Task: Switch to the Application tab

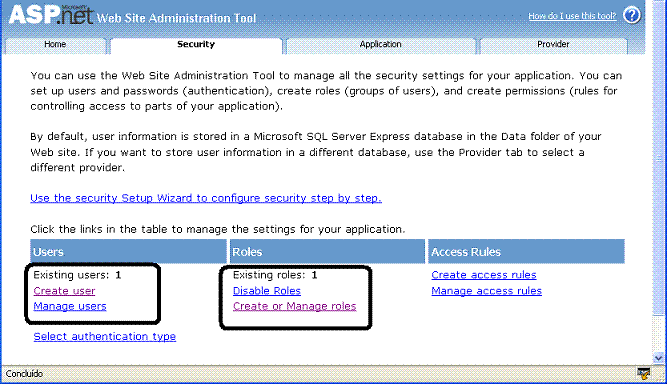Action: [x=380, y=45]
